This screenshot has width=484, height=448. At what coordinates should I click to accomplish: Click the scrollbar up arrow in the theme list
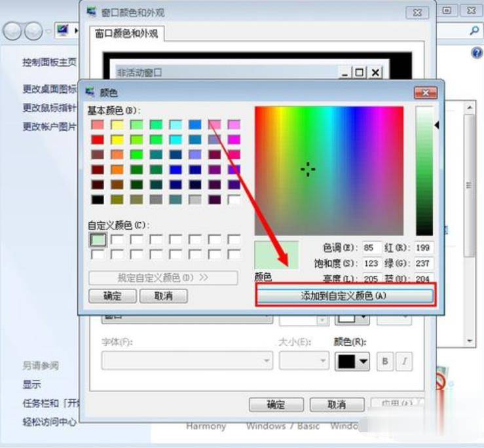click(470, 108)
